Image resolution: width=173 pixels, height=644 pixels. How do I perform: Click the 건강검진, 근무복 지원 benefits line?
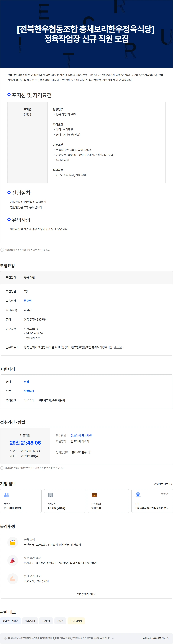tap(36, 581)
